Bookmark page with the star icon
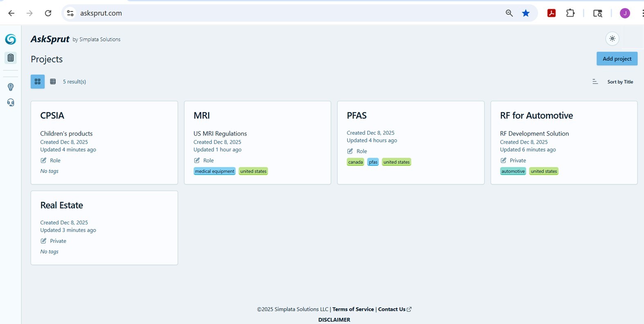The height and width of the screenshot is (324, 644). pyautogui.click(x=526, y=13)
